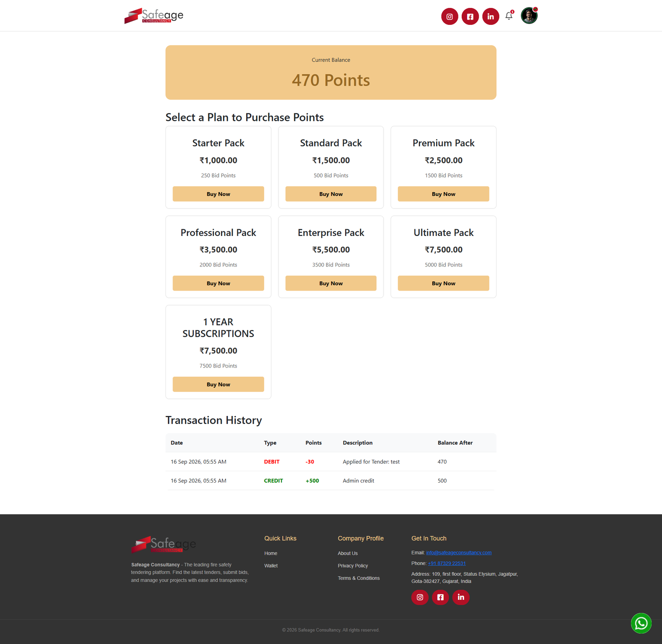Click 1500 Bid Points text
Image resolution: width=662 pixels, height=644 pixels.
point(444,175)
